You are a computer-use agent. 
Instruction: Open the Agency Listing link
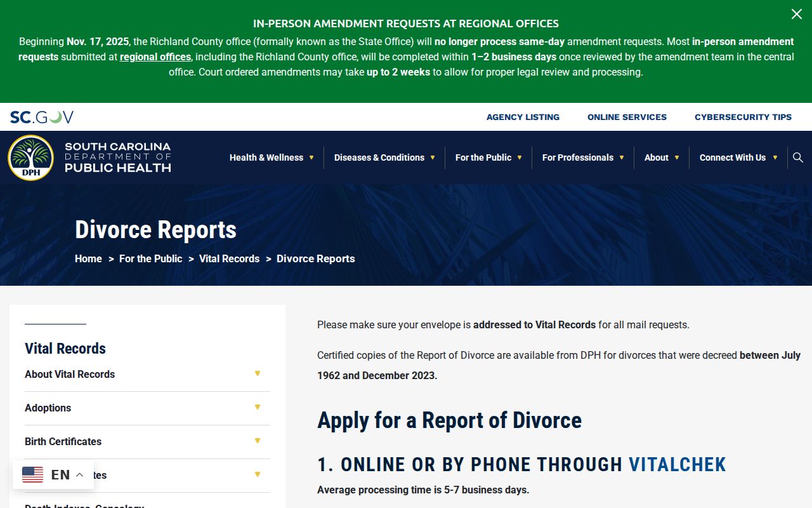point(523,117)
